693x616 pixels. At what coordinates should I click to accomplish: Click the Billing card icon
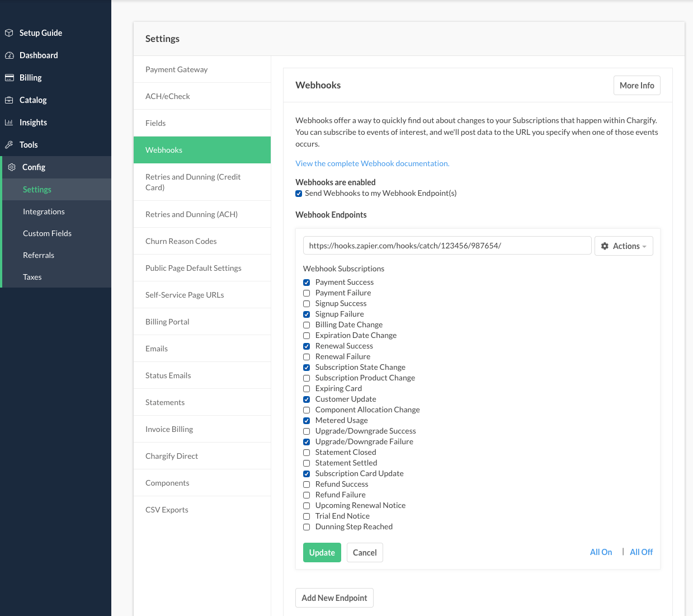coord(9,78)
